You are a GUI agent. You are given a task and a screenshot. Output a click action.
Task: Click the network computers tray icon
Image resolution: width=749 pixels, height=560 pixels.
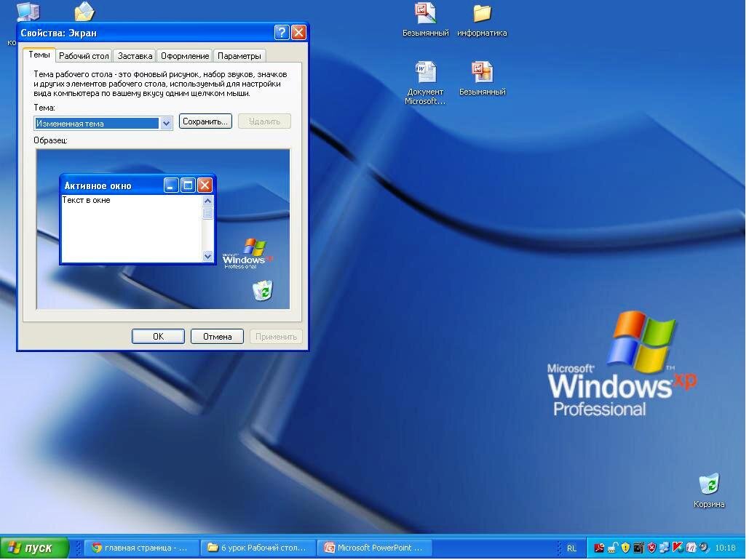(x=665, y=547)
